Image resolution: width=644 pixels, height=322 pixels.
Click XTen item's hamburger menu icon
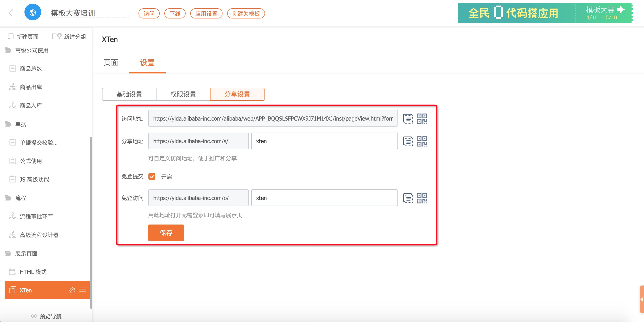(x=83, y=290)
